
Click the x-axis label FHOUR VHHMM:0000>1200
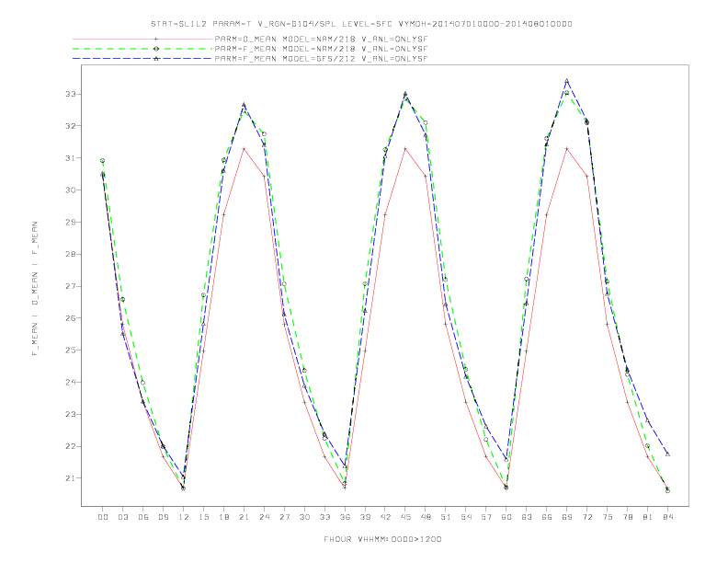[382, 539]
